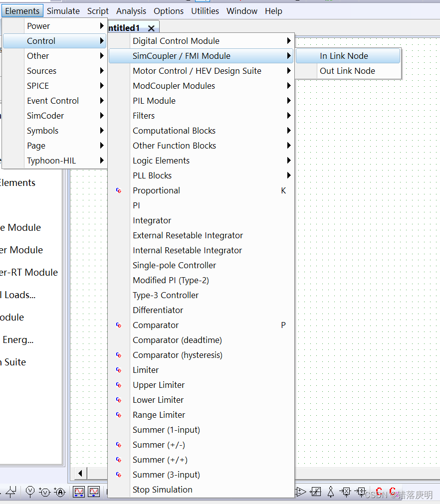Open ModCoupler Modules submenu
This screenshot has height=504, width=440.
point(201,86)
